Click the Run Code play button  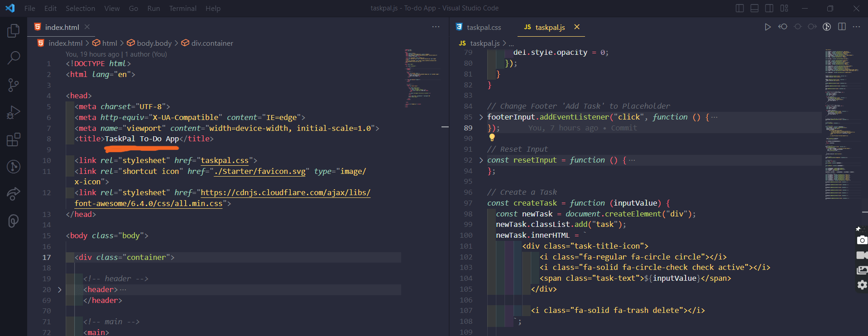pos(767,27)
